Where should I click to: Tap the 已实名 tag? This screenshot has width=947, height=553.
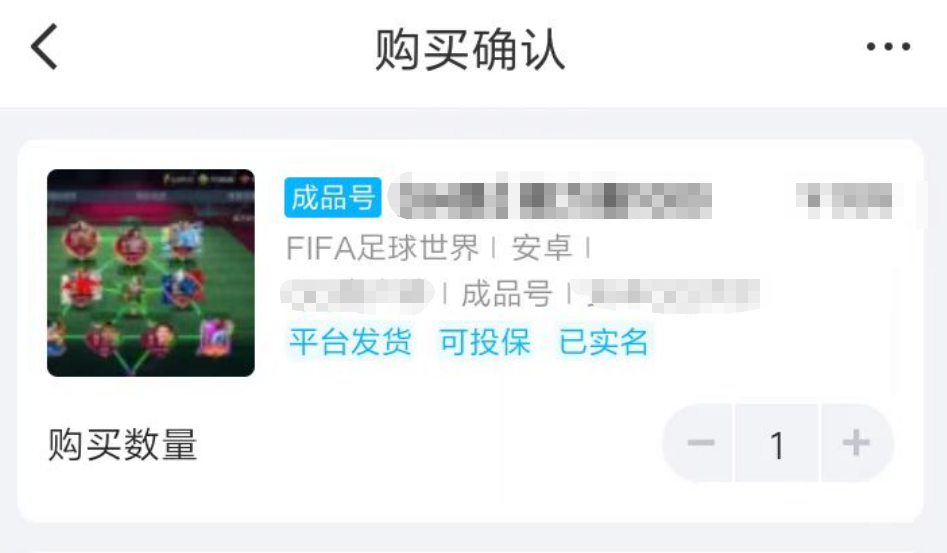[603, 342]
